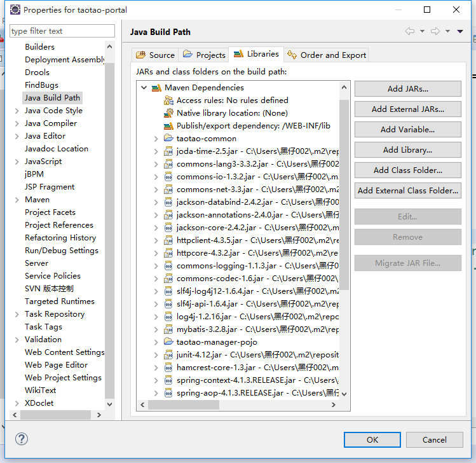Expand the XDoclet category

coord(17,403)
